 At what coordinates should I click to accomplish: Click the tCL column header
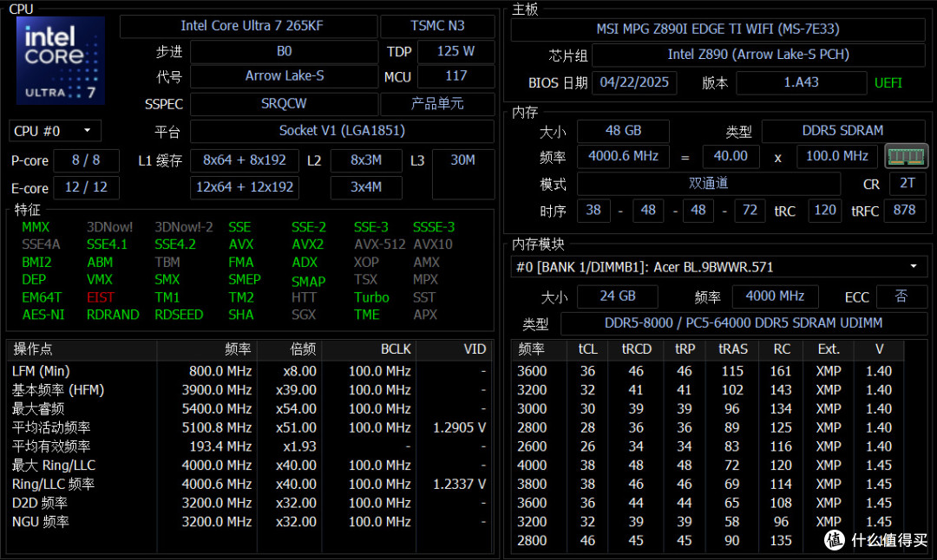(587, 349)
